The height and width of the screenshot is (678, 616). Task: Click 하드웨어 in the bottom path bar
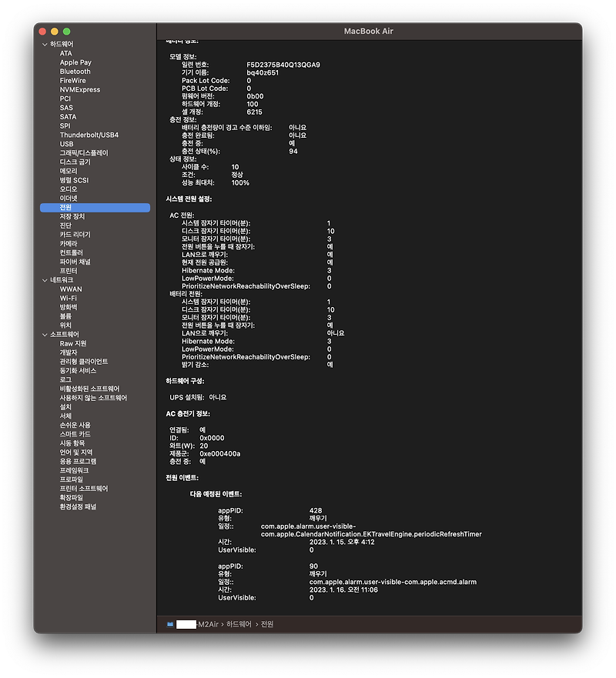pyautogui.click(x=239, y=624)
